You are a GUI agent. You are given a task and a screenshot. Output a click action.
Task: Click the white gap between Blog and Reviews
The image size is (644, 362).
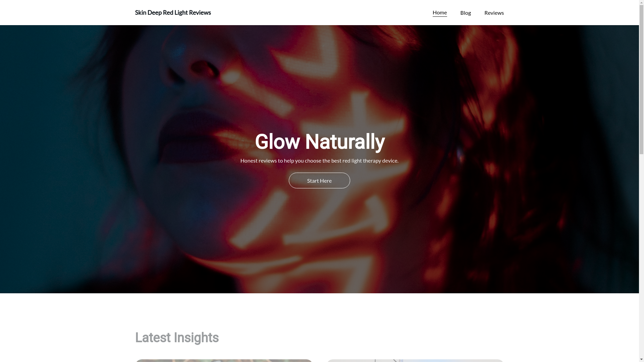[478, 13]
